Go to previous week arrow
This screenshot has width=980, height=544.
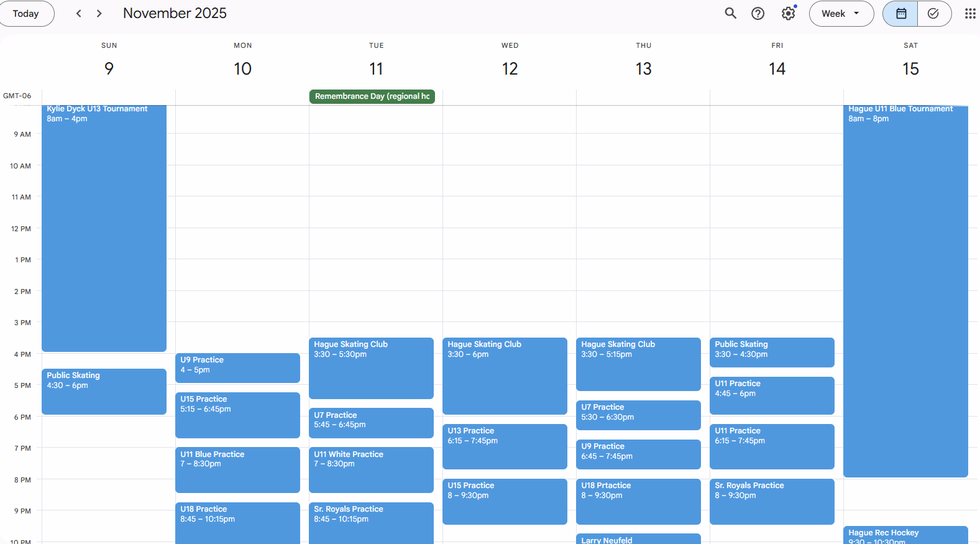point(79,14)
